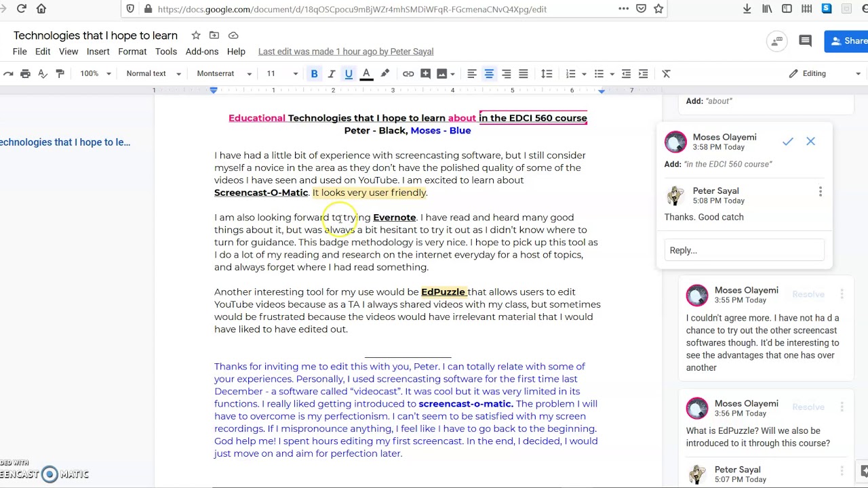Justify the paragraph text
The width and height of the screenshot is (868, 488).
pos(523,73)
